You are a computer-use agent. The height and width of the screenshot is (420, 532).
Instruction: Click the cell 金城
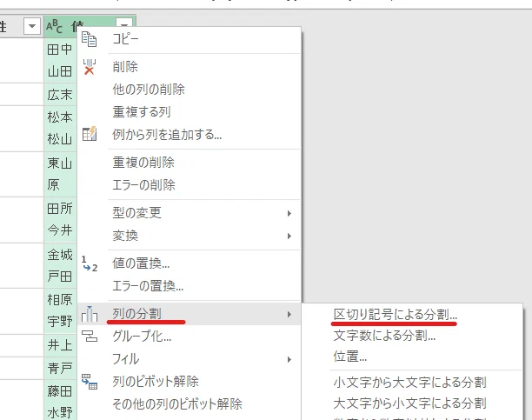tap(60, 254)
